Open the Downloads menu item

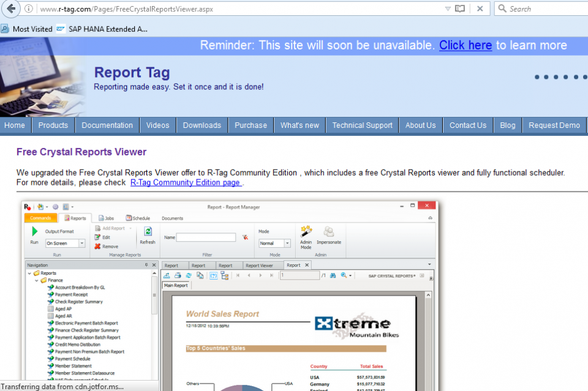pos(202,125)
